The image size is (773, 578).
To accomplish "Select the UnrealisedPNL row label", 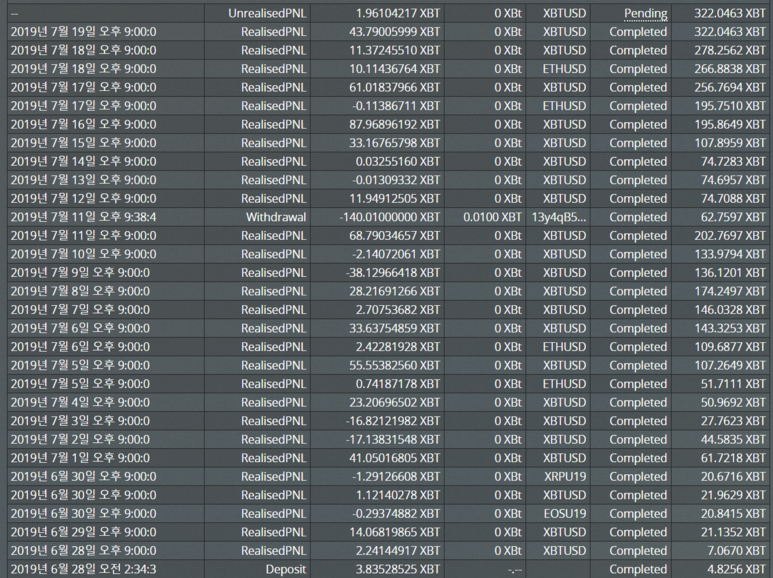I will (267, 13).
